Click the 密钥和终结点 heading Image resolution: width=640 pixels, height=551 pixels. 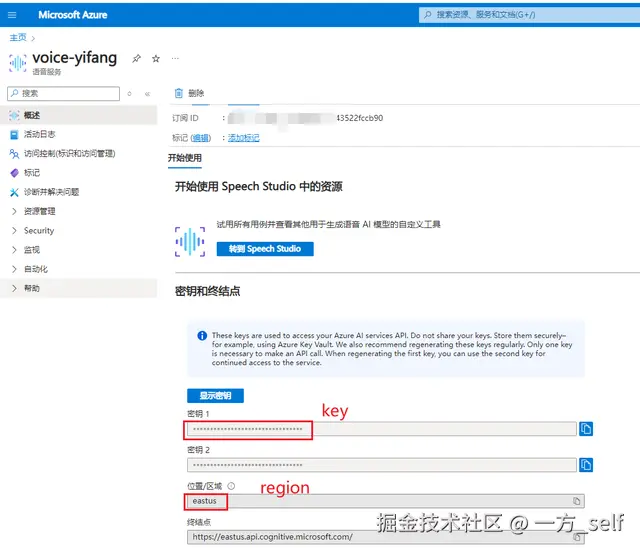207,291
